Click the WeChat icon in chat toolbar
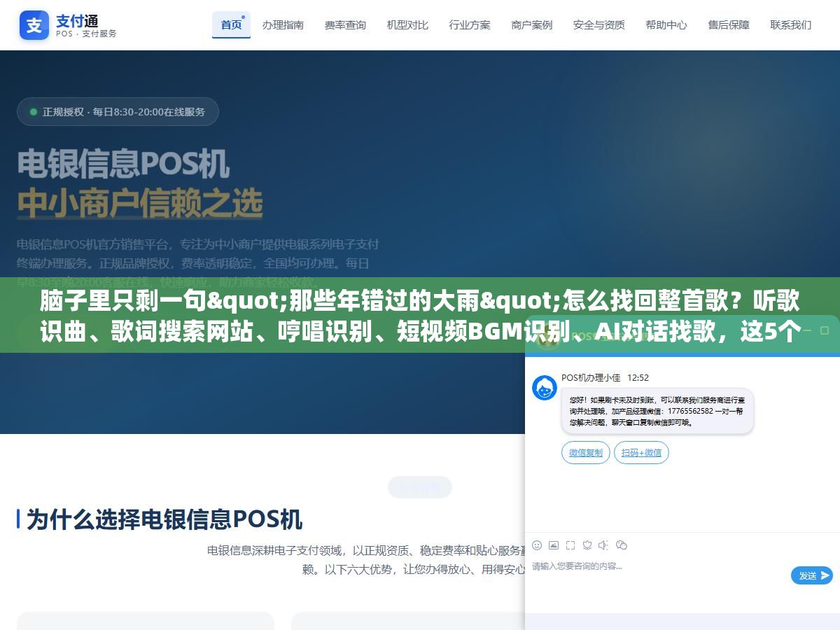Screen dimensions: 840x630 point(622,545)
